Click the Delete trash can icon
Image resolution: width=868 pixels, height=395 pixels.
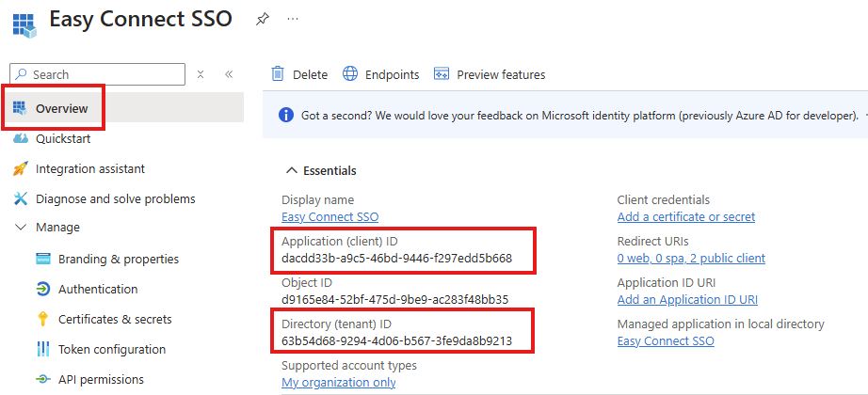coord(278,73)
